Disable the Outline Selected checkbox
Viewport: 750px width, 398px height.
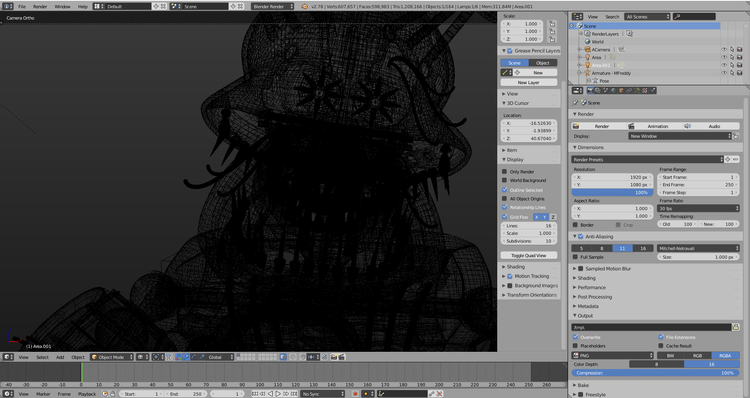[x=505, y=190]
